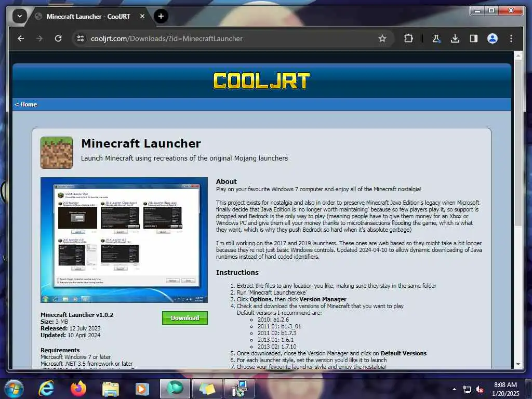Open Sticky Notes taskbar button
Viewport: 532px width, 399px height.
pyautogui.click(x=207, y=389)
